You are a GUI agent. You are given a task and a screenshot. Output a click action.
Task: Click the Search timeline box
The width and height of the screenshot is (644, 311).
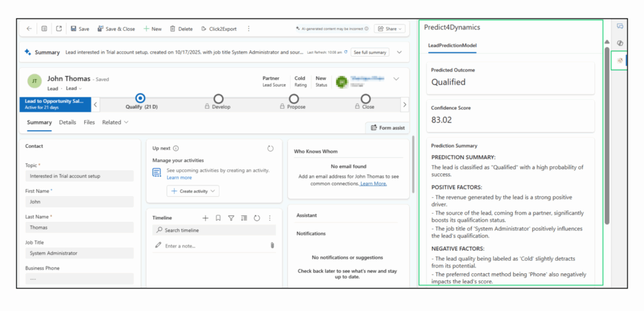tap(214, 230)
